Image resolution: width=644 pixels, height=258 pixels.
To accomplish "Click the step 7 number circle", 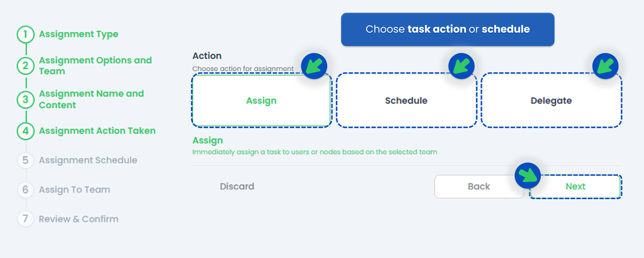I will coord(25,219).
